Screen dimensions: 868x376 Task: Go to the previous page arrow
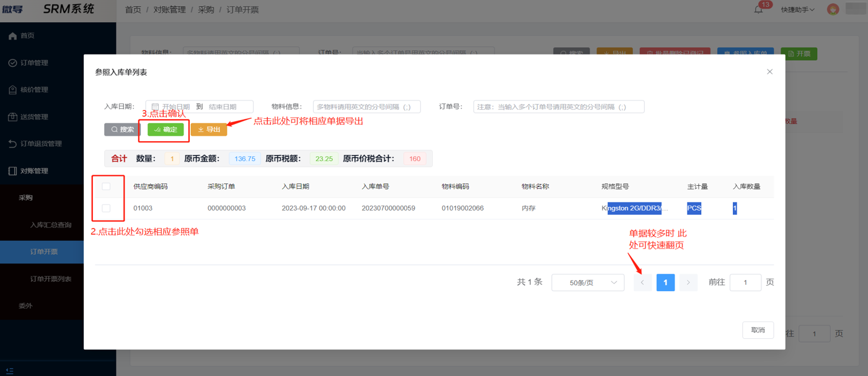click(642, 282)
